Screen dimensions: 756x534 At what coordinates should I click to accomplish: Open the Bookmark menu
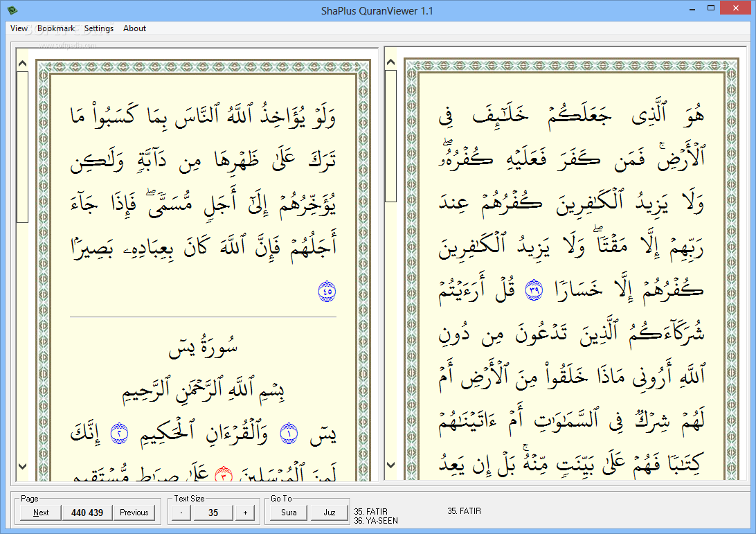[x=56, y=28]
